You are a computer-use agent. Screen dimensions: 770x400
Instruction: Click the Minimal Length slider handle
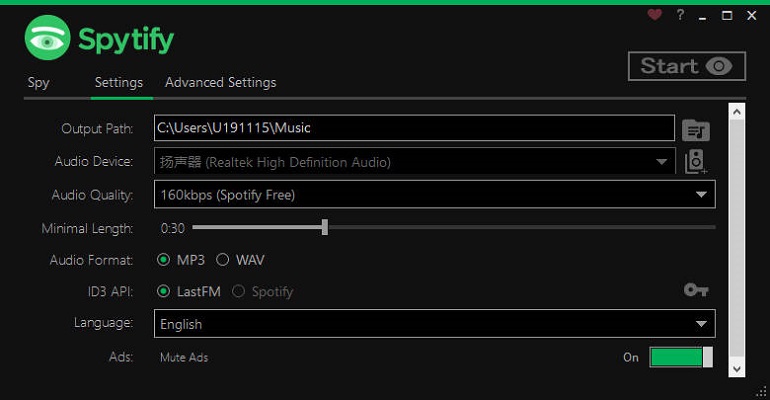[x=325, y=227]
